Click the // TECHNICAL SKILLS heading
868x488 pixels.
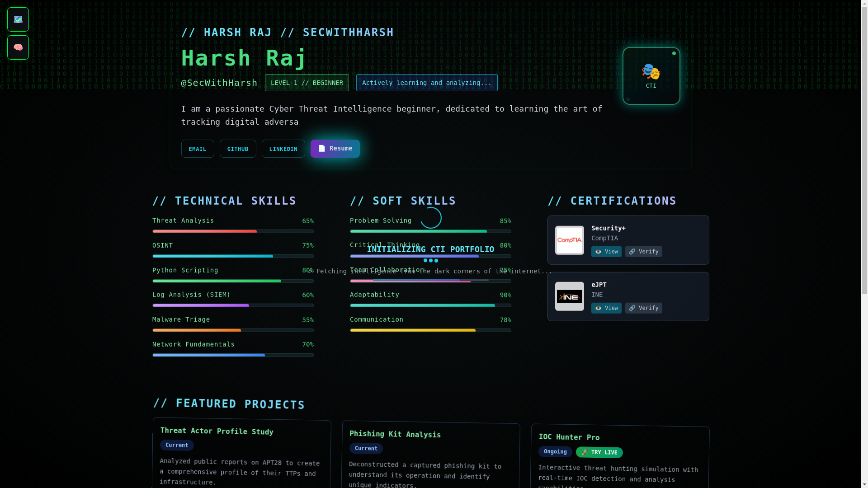point(224,201)
